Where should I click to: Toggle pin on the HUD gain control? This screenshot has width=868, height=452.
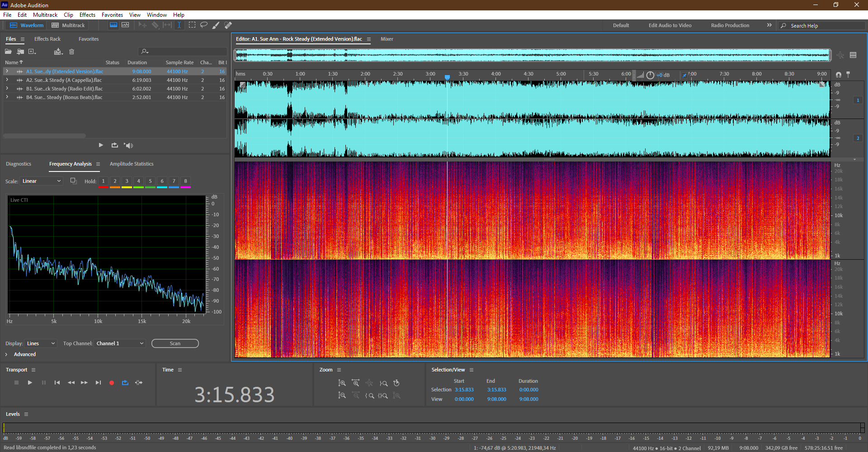pos(684,75)
